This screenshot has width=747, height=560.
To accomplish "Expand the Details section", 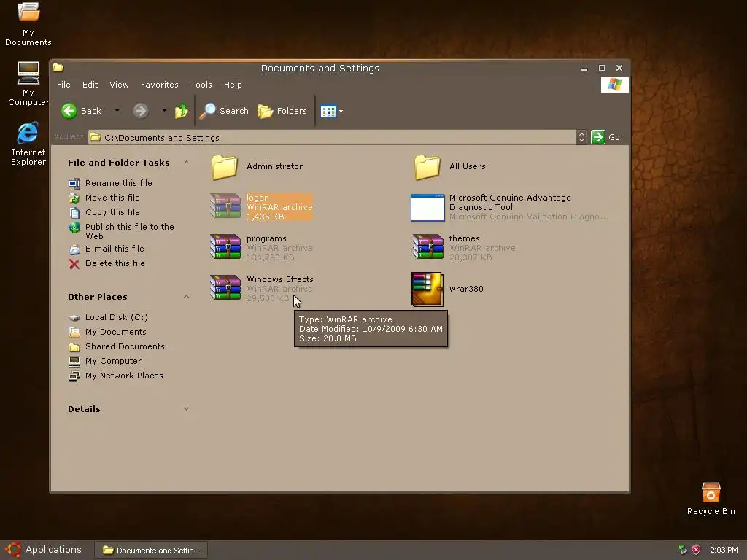I will [x=186, y=408].
